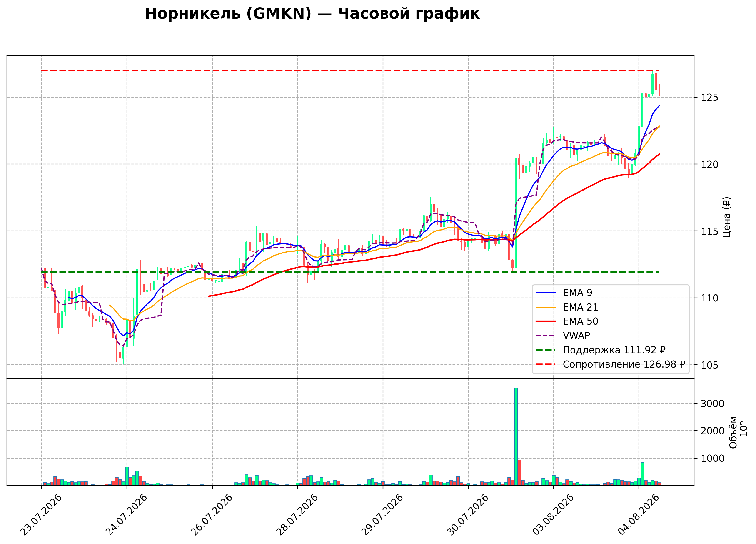
Task: Click the EMA 50 legend entry
Action: point(567,321)
